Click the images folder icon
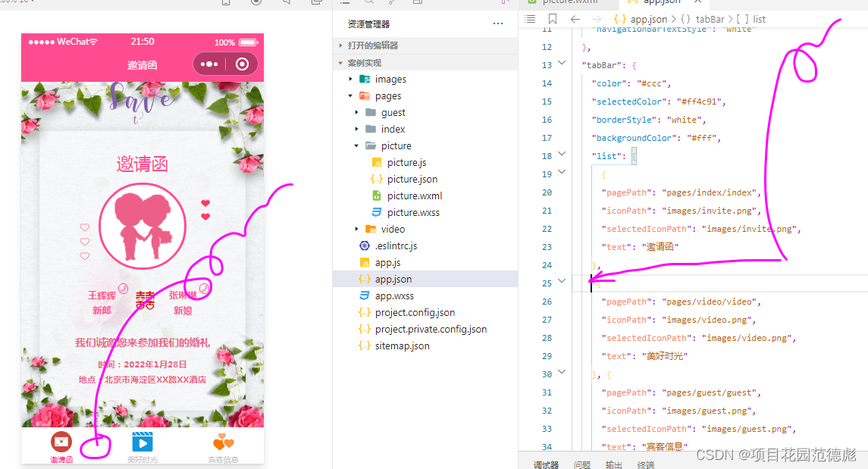The height and width of the screenshot is (469, 868). (365, 79)
